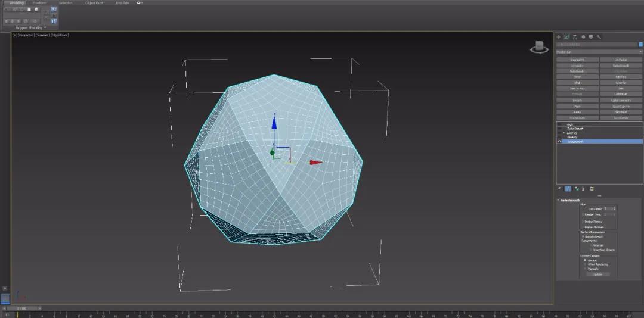Toggle eye icon of highlighted TurboSmooth
The width and height of the screenshot is (644, 318).
click(559, 141)
